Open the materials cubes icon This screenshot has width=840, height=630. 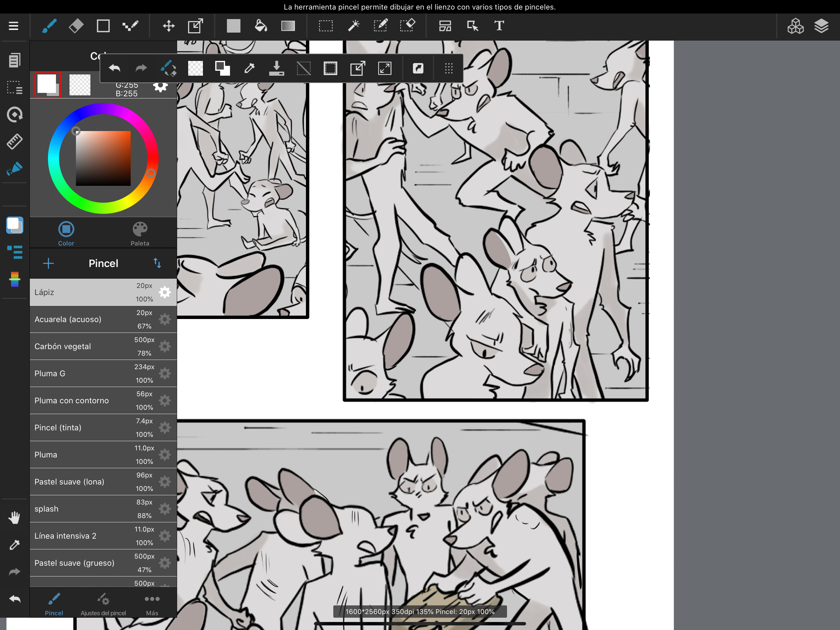click(795, 26)
